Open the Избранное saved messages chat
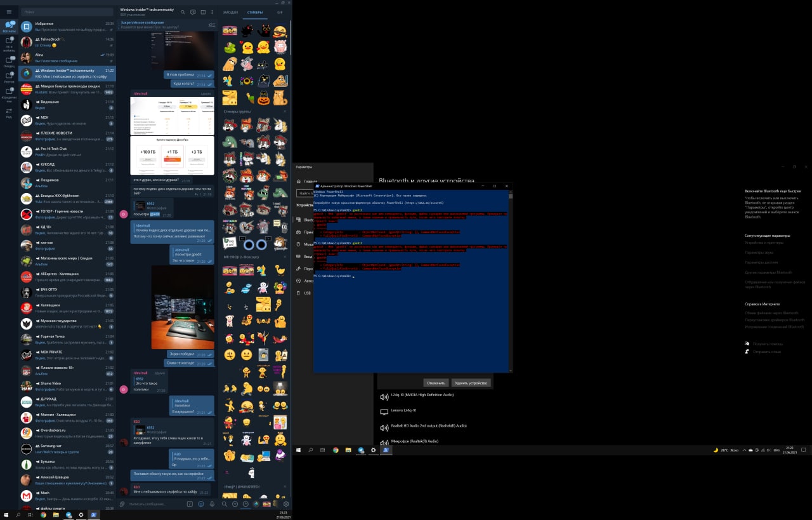This screenshot has height=520, width=812. pyautogui.click(x=67, y=26)
